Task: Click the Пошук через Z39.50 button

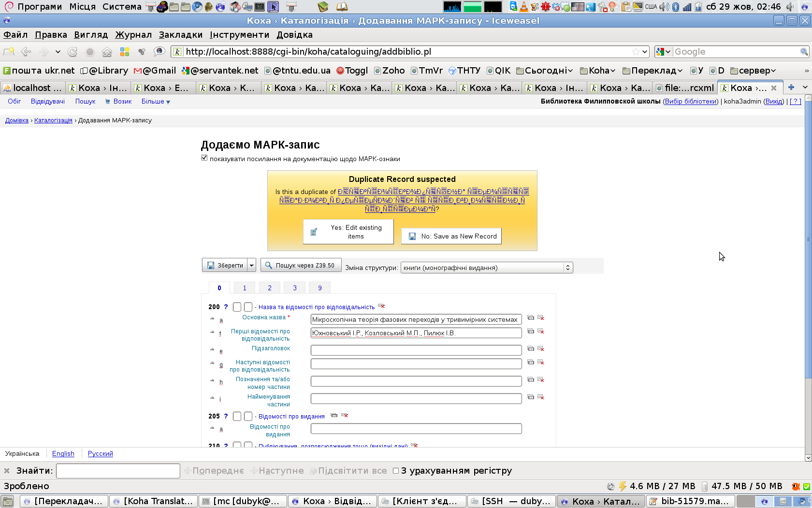Action: [301, 265]
